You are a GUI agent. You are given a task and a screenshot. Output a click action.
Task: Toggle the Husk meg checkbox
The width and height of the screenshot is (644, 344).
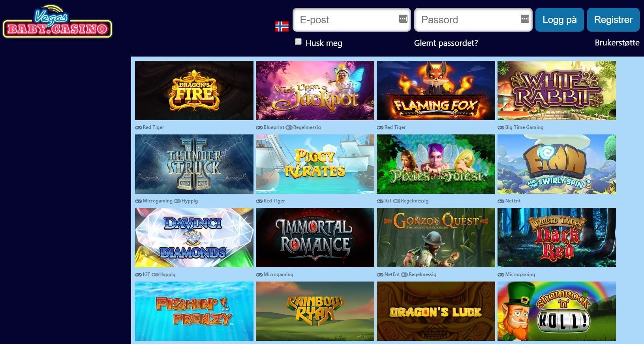[298, 42]
